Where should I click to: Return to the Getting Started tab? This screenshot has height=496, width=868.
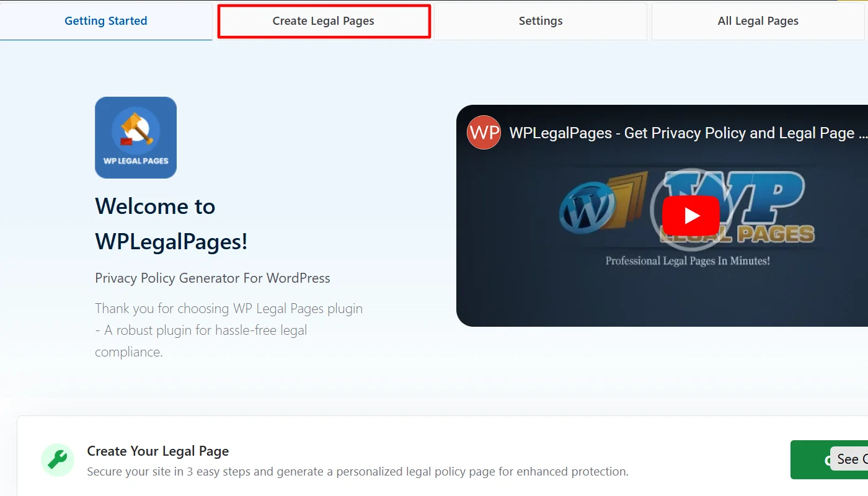point(105,20)
